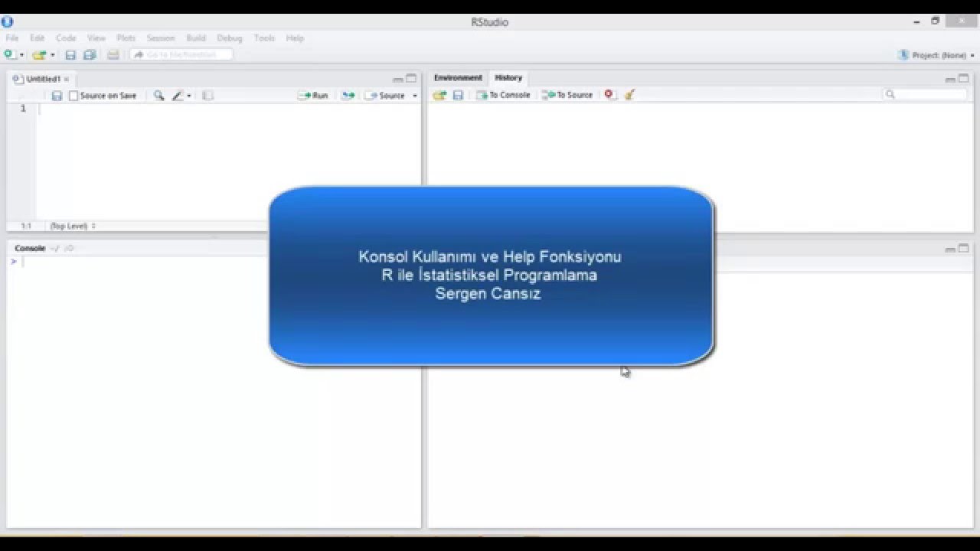The image size is (980, 551).
Task: Clear all history with the broom icon
Action: (x=629, y=95)
